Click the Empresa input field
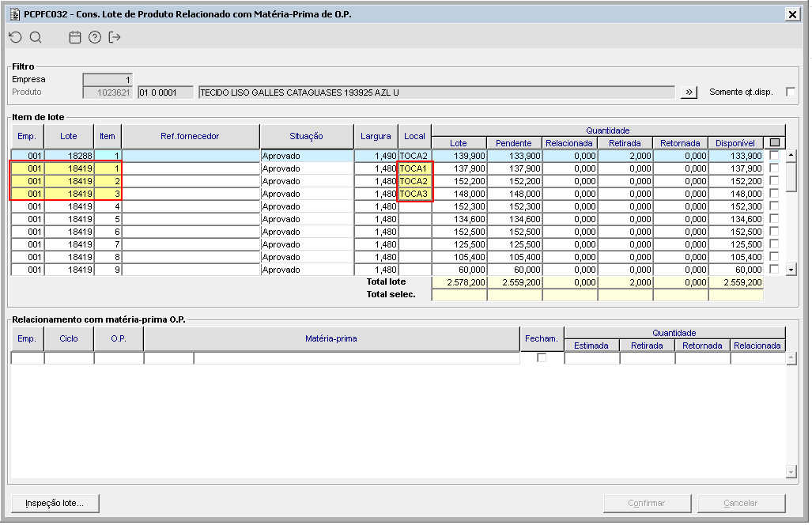Screen dimensions: 812x525 tap(108, 80)
